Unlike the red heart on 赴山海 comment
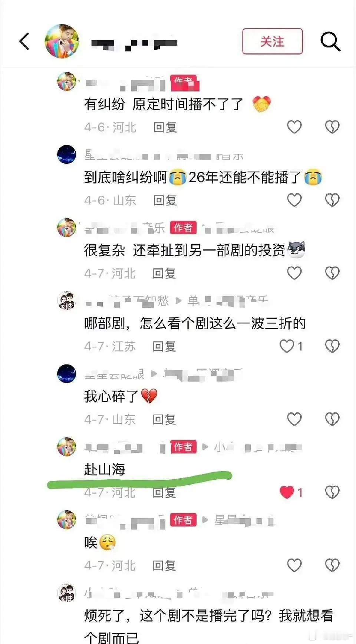Image resolution: width=356 pixels, height=644 pixels. click(287, 492)
